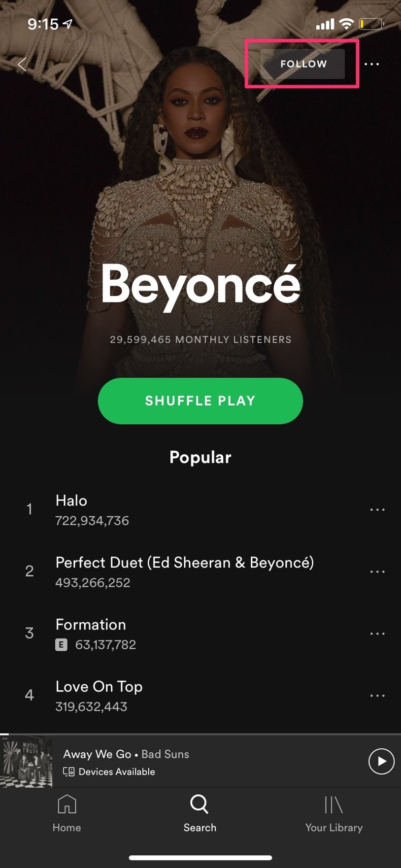Screen dimensions: 401x868
Task: Tap the Mystic Truth album artwork thumbnail
Action: click(26, 761)
